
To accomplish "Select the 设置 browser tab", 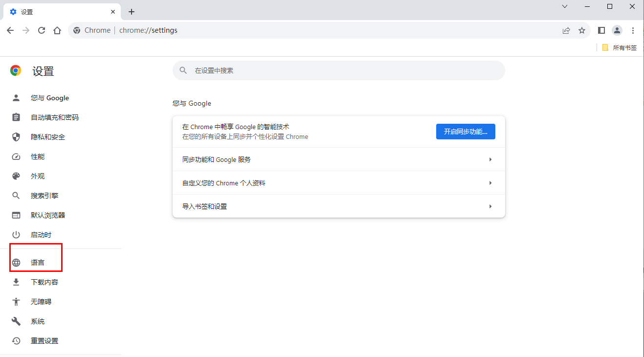I will coord(63,12).
